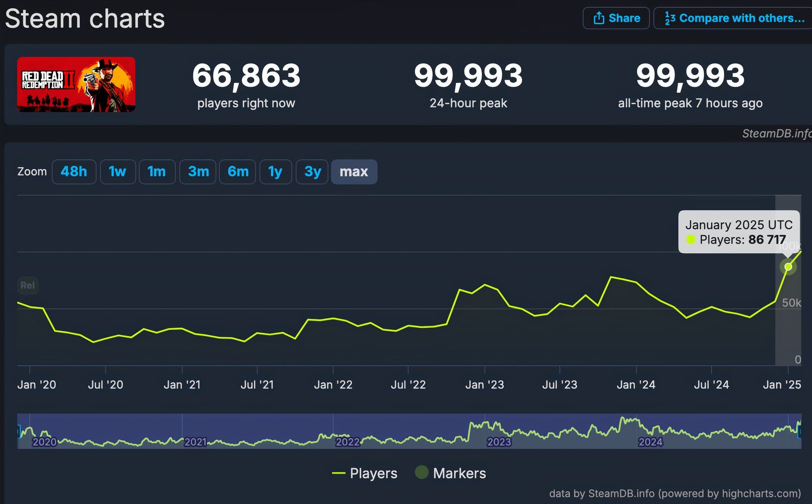Click 2023 label in navigator
Image resolution: width=812 pixels, height=504 pixels.
[x=499, y=442]
